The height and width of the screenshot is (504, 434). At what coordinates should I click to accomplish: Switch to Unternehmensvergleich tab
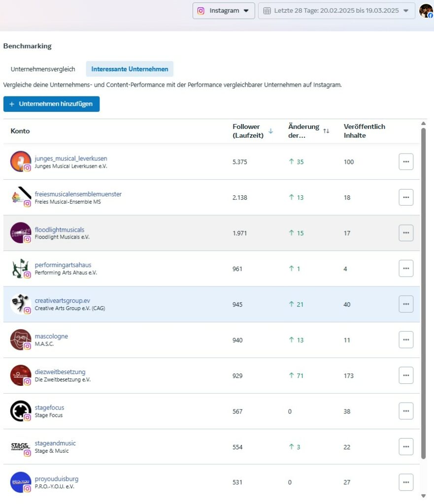(x=43, y=69)
